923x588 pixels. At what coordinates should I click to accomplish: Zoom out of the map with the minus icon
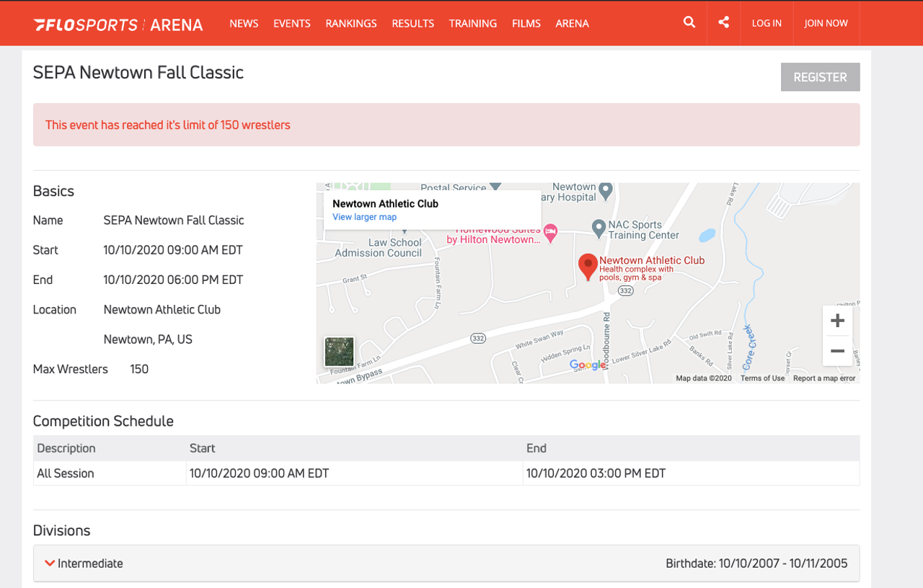click(x=837, y=351)
